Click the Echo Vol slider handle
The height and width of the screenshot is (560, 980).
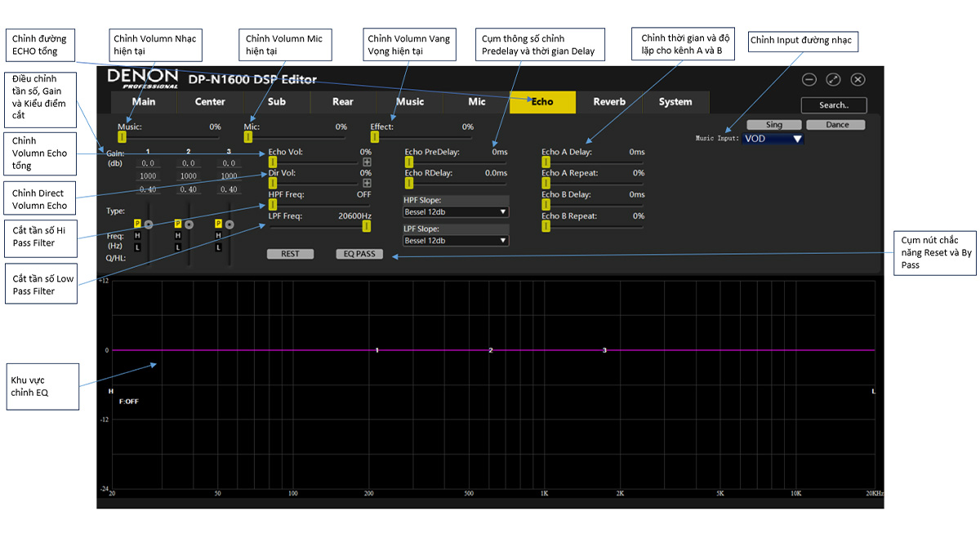pos(273,162)
